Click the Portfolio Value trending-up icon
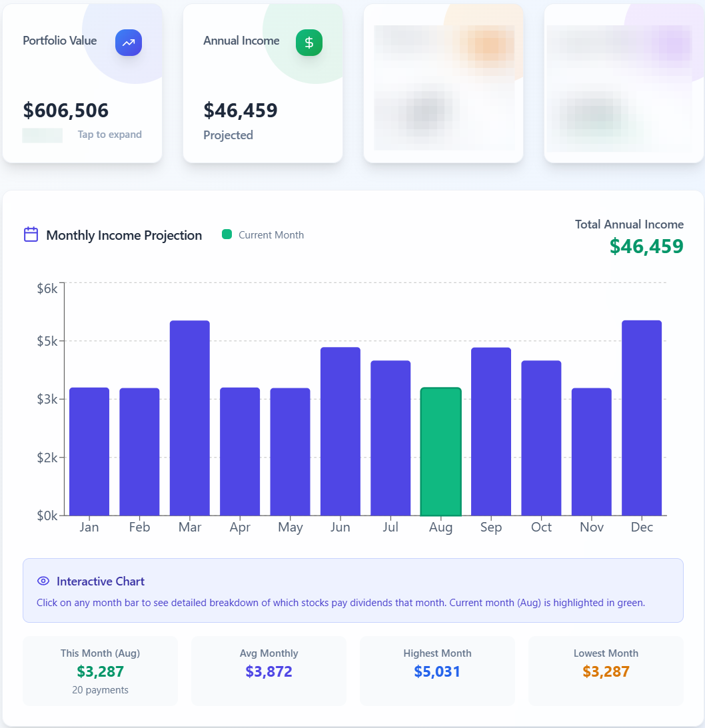The height and width of the screenshot is (728, 705). pos(129,43)
